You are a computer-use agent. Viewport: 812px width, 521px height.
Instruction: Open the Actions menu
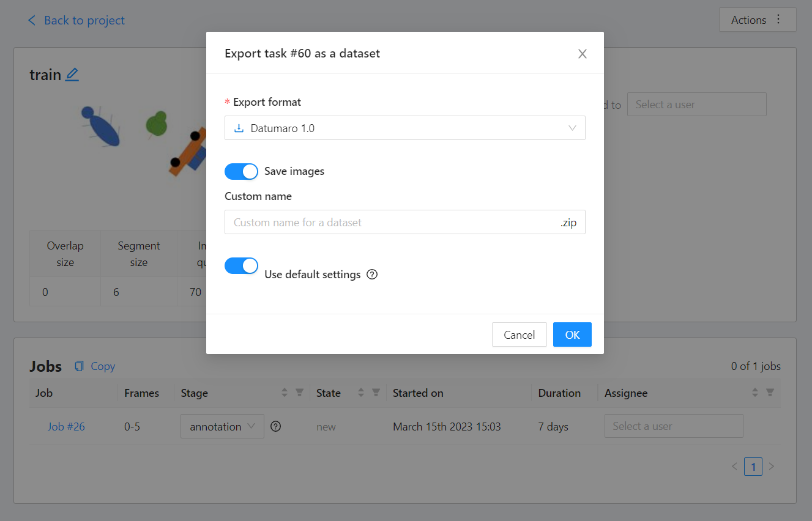(x=749, y=20)
